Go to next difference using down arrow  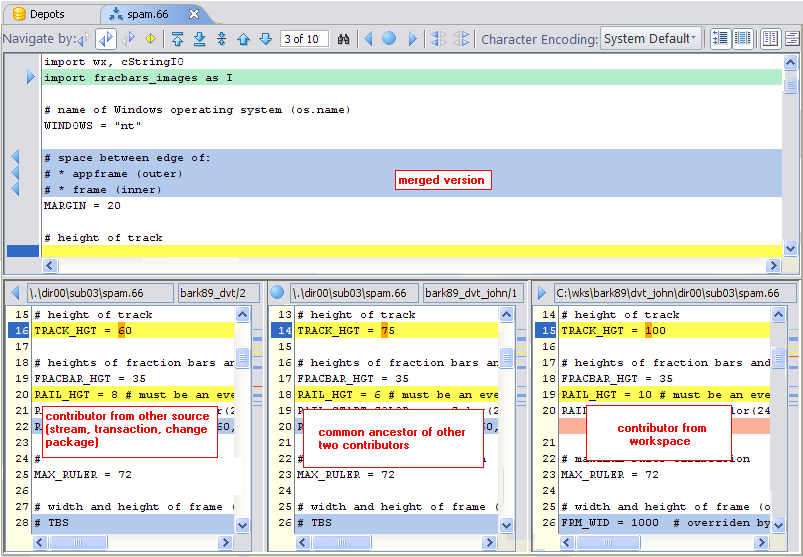[x=265, y=39]
